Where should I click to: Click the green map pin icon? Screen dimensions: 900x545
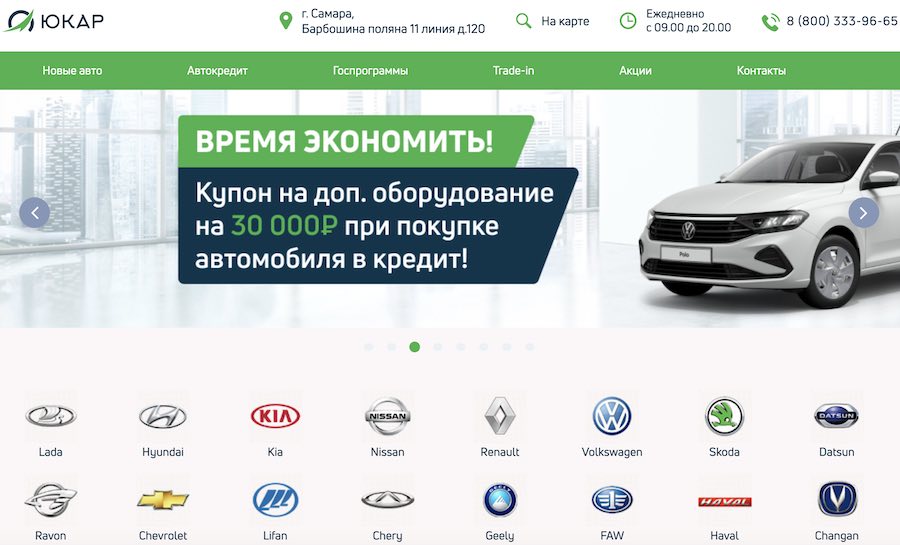tap(285, 21)
